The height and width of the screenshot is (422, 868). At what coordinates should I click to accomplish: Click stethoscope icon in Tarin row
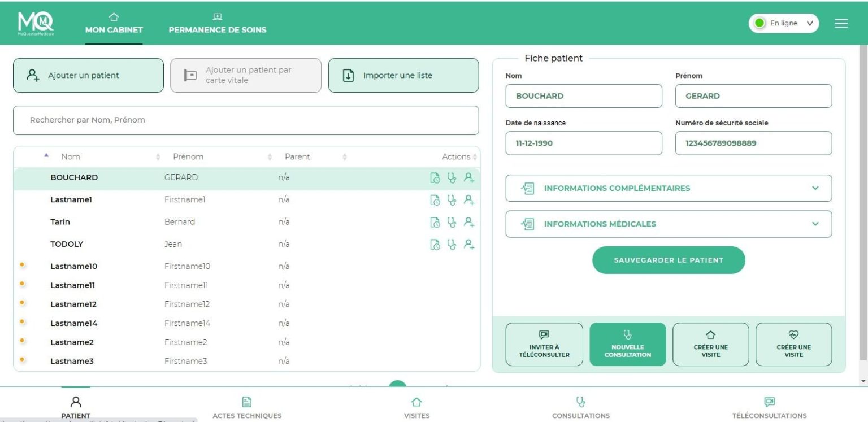[451, 222]
